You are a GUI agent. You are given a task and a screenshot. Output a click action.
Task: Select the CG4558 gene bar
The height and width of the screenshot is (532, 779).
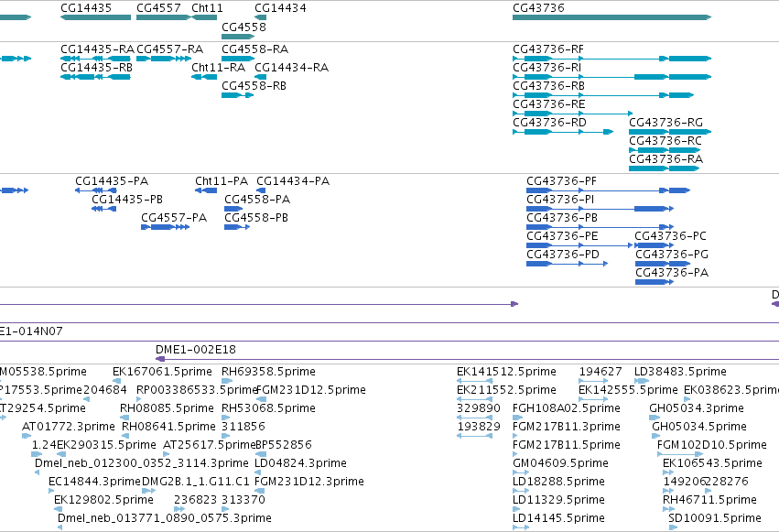click(238, 37)
